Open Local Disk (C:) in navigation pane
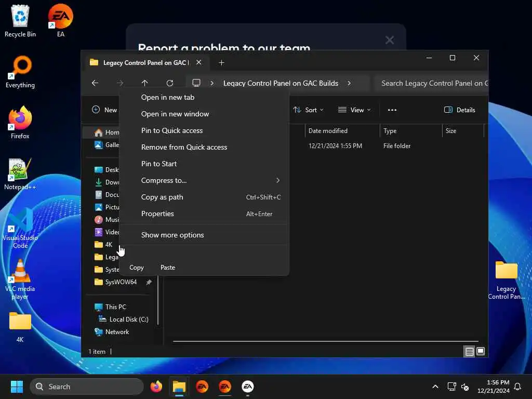Image resolution: width=532 pixels, height=399 pixels. [124, 320]
